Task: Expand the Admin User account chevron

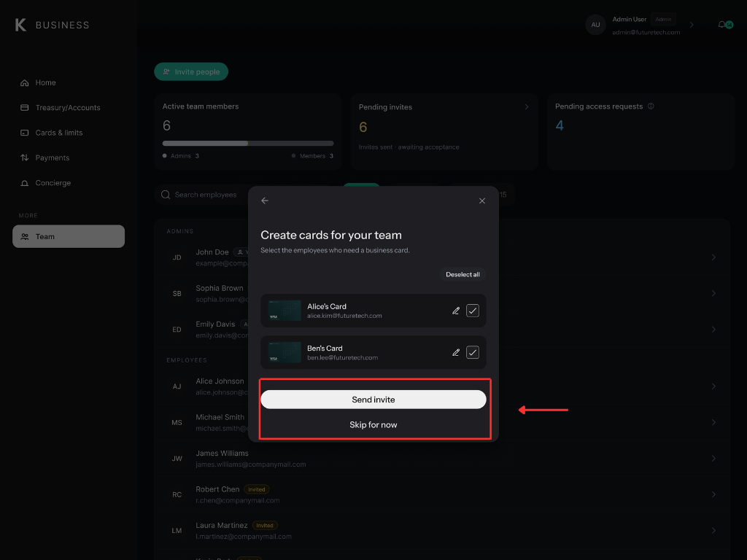Action: coord(692,25)
